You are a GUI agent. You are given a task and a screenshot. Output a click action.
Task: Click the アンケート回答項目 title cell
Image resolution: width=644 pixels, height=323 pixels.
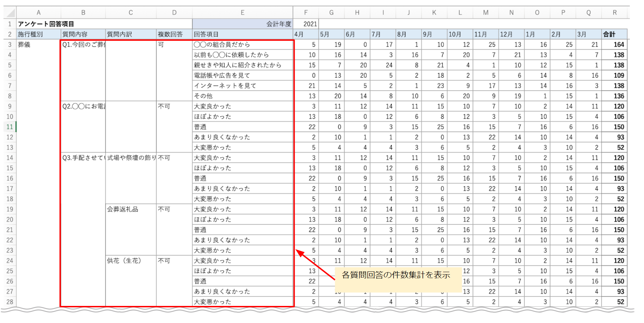click(46, 24)
